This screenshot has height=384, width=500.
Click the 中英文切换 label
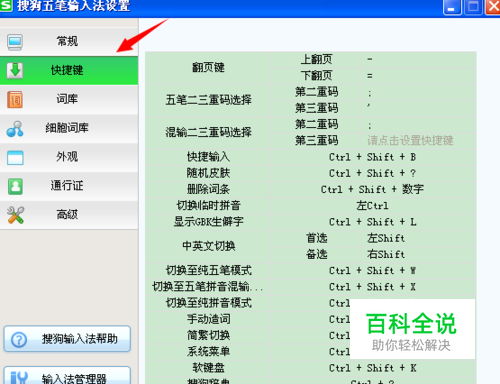[x=208, y=246]
